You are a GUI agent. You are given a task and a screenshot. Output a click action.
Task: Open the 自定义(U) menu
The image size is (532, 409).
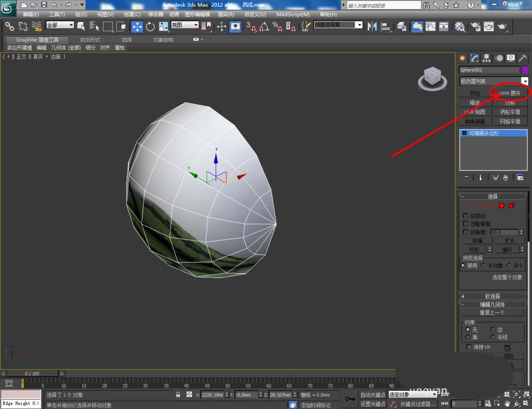256,14
